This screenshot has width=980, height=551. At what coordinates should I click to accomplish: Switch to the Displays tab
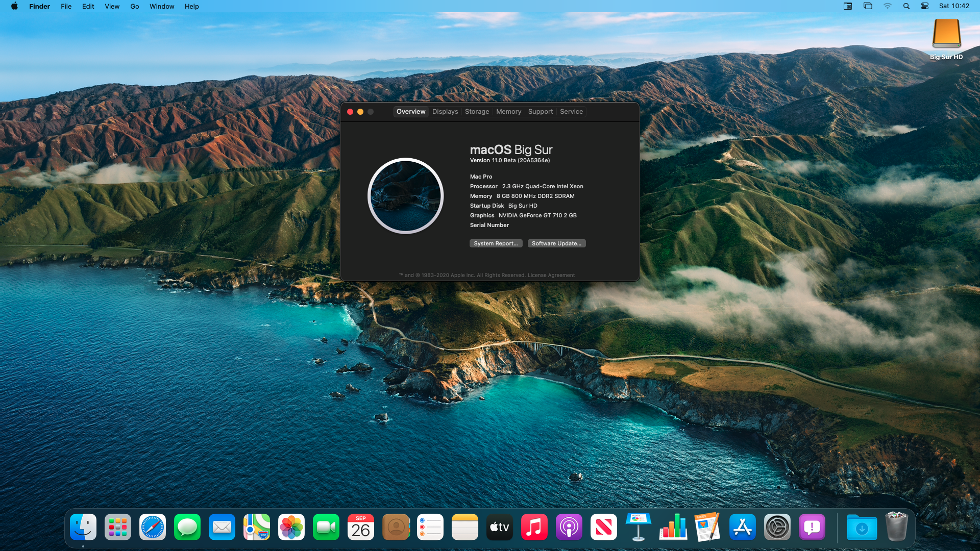point(445,112)
